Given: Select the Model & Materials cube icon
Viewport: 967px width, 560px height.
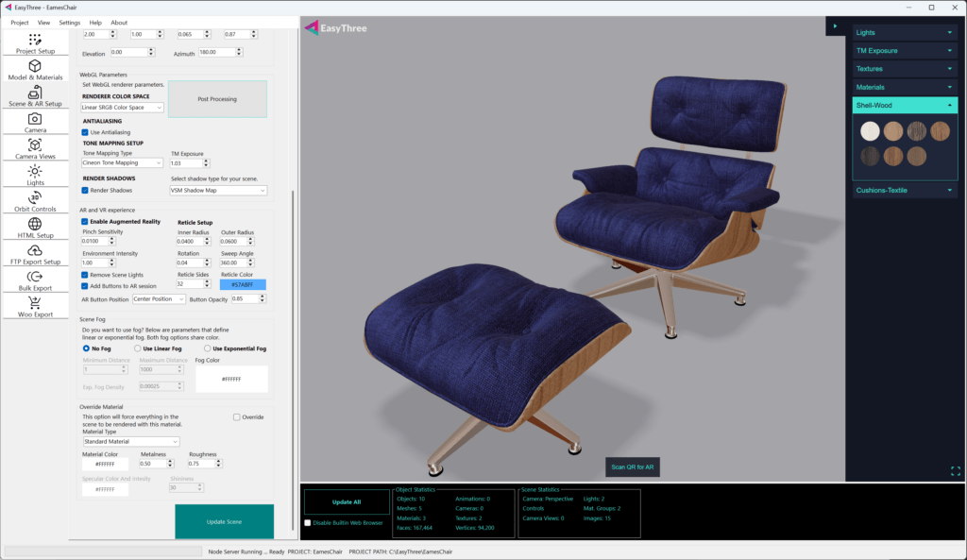Looking at the screenshot, I should coord(35,66).
